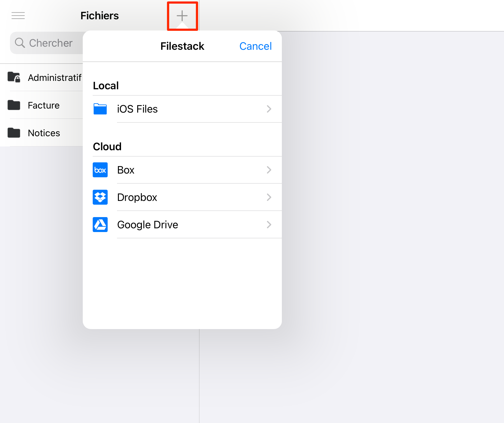Click the Facture folder icon

click(14, 105)
